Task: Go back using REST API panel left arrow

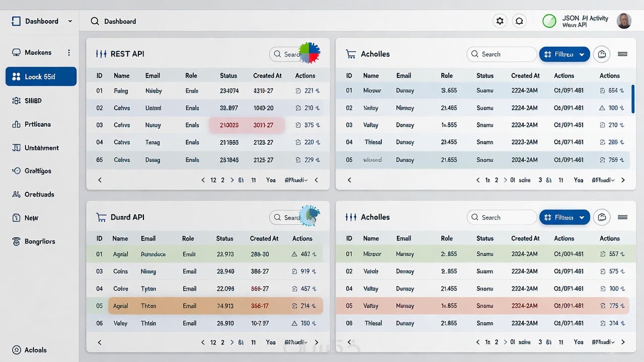Action: coord(100,180)
